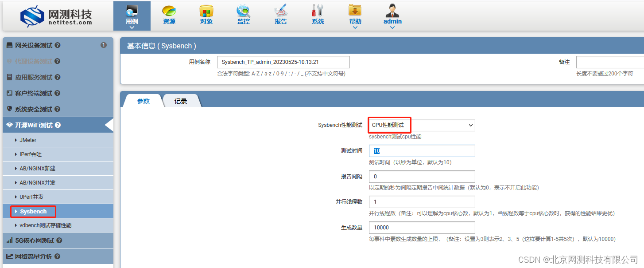Expand the 5G核心网测试 sidebar category
This screenshot has height=268, width=644.
58,240
